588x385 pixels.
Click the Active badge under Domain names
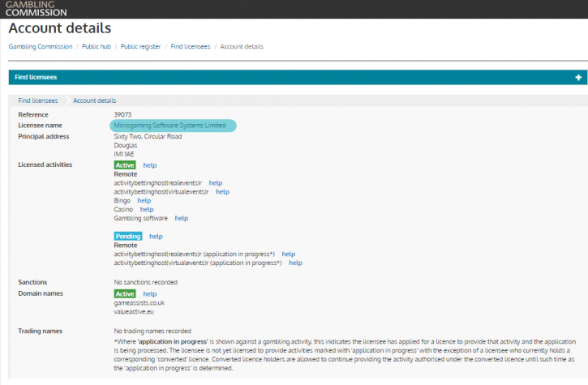click(x=125, y=294)
